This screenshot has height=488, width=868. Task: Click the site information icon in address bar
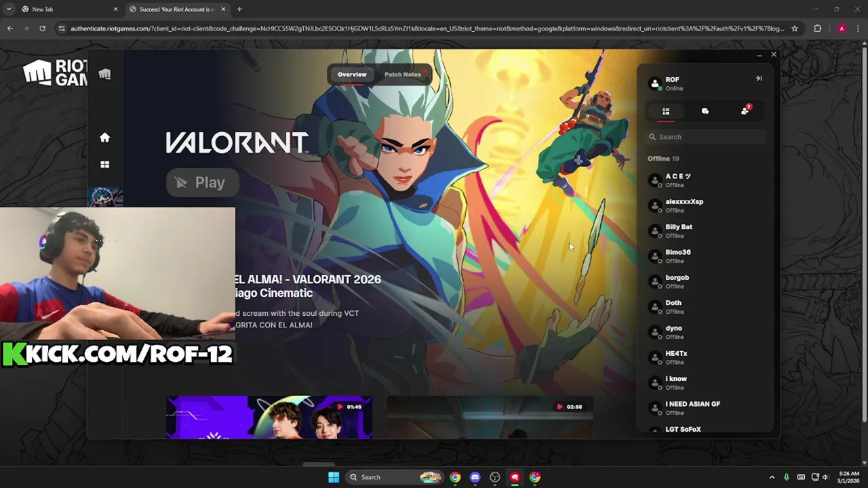62,28
